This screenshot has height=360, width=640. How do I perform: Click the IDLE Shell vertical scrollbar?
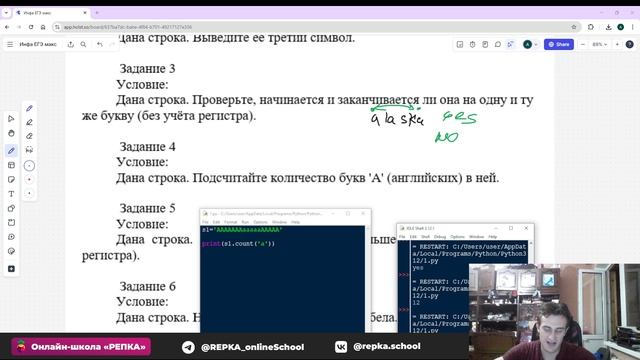click(531, 253)
